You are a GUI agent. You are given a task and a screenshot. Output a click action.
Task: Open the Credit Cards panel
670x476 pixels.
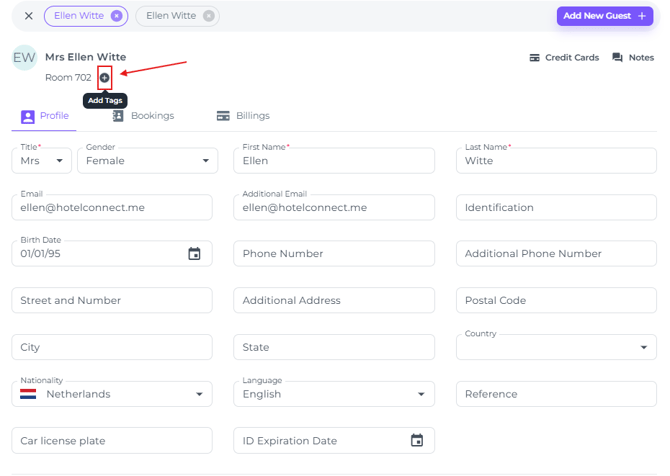click(x=564, y=58)
